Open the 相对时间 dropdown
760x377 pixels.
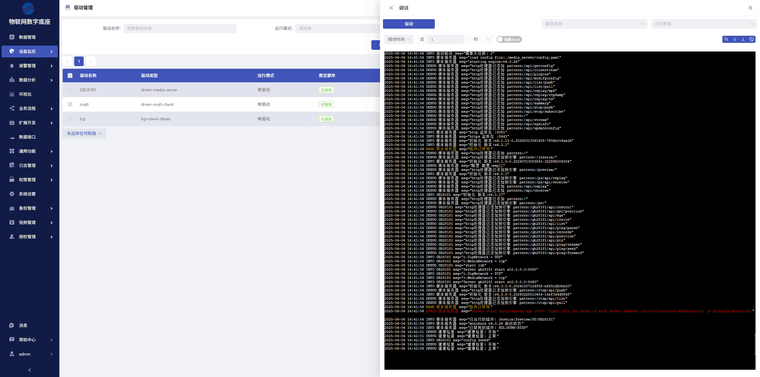click(398, 39)
